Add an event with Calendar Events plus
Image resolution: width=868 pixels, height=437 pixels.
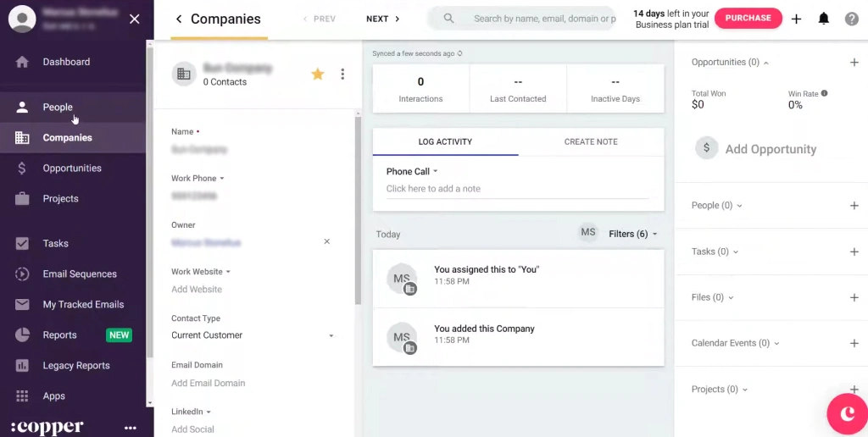point(854,343)
